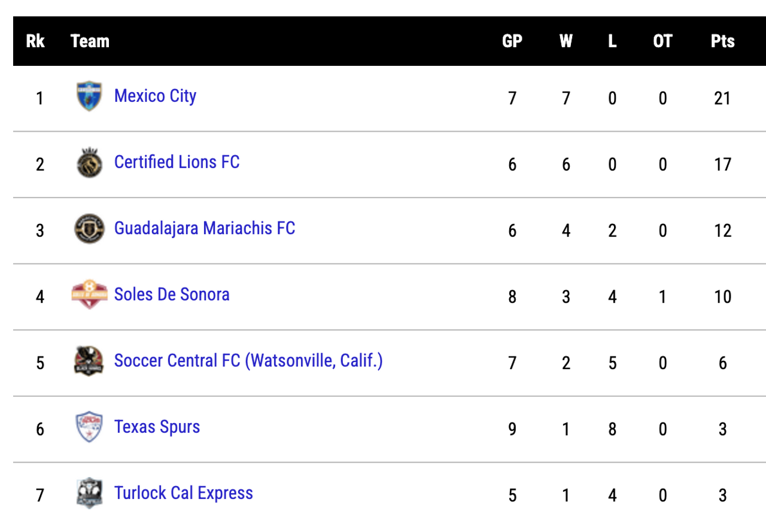
Task: Click the OT column header
Action: click(x=662, y=41)
